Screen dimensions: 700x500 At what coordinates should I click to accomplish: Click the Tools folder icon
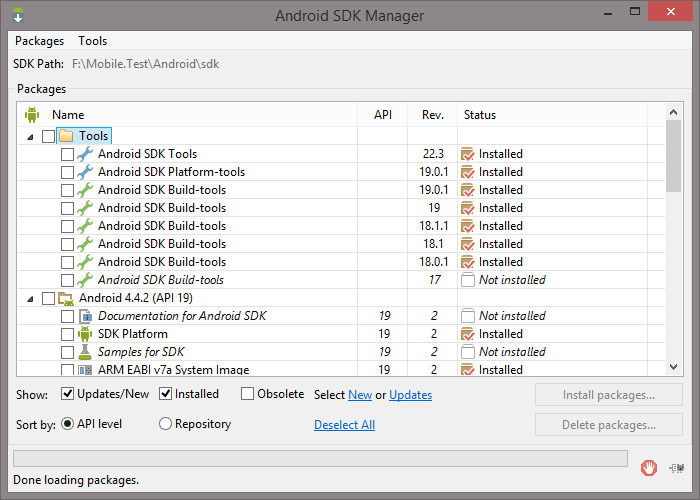point(66,136)
